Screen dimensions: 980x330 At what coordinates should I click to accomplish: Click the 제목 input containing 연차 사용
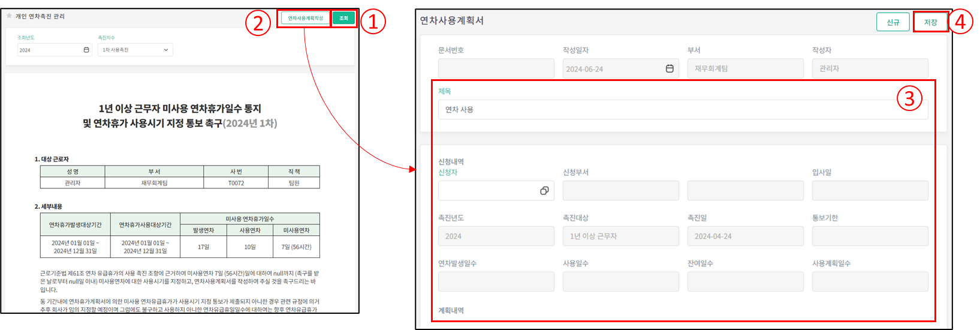(x=683, y=110)
